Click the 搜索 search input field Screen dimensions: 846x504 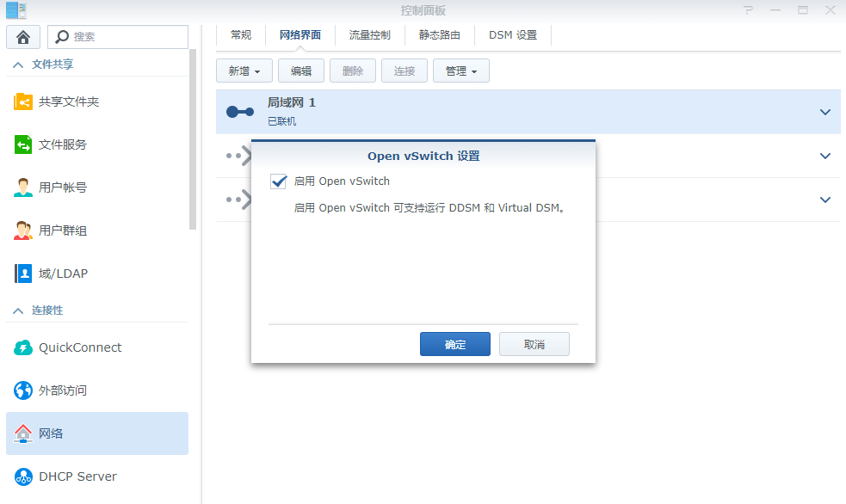click(125, 37)
